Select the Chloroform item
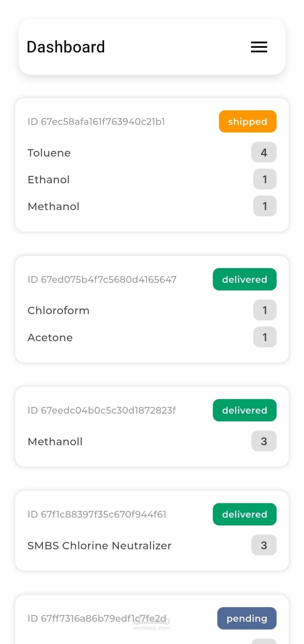Image resolution: width=304 pixels, height=644 pixels. (x=58, y=310)
